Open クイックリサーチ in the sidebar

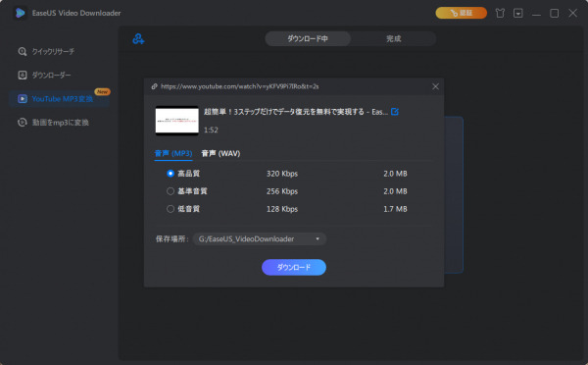coord(53,51)
